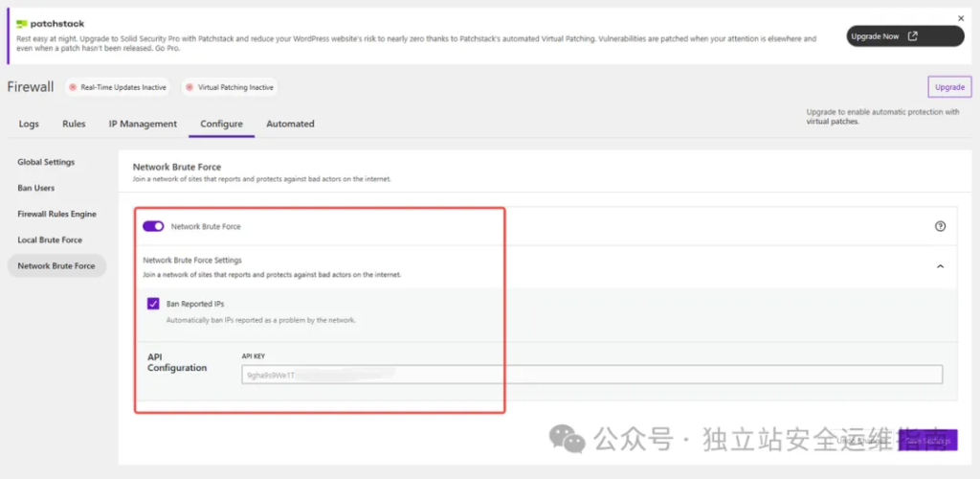Click the help question mark icon
980x479 pixels.
pos(940,226)
